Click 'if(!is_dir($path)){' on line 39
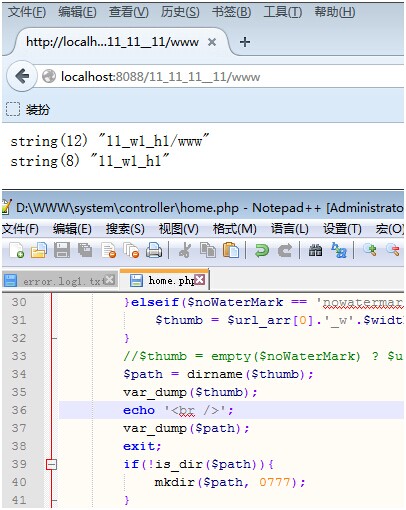 198,464
